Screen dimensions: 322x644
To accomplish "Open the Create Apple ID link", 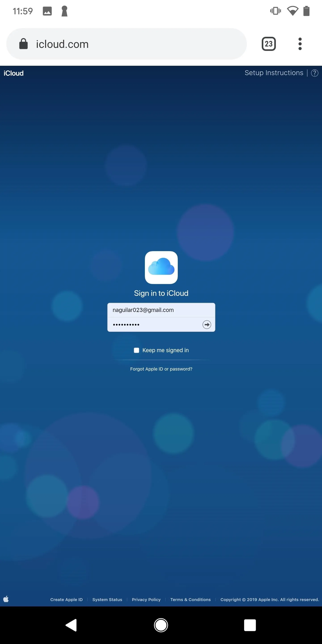I will point(66,600).
